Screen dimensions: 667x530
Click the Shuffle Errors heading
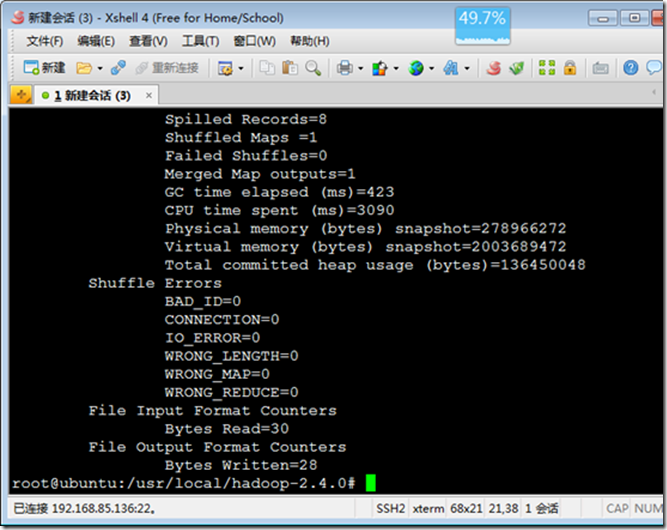pyautogui.click(x=155, y=283)
